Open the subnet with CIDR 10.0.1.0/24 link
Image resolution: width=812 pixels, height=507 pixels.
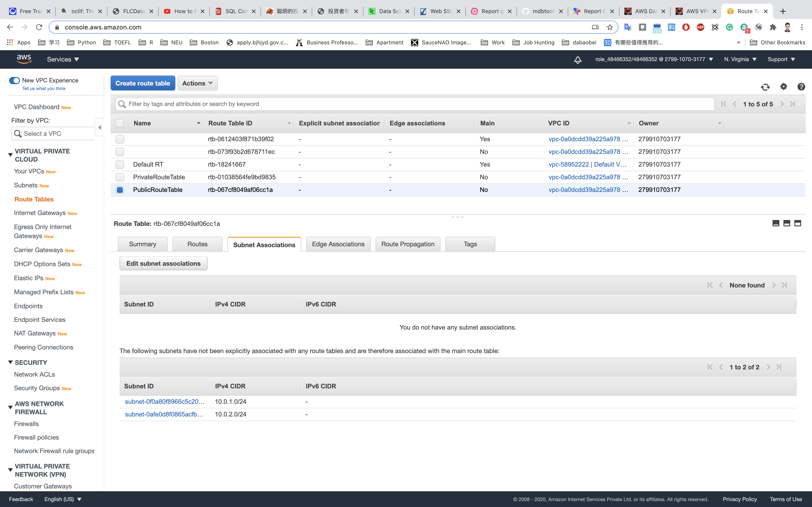(164, 402)
